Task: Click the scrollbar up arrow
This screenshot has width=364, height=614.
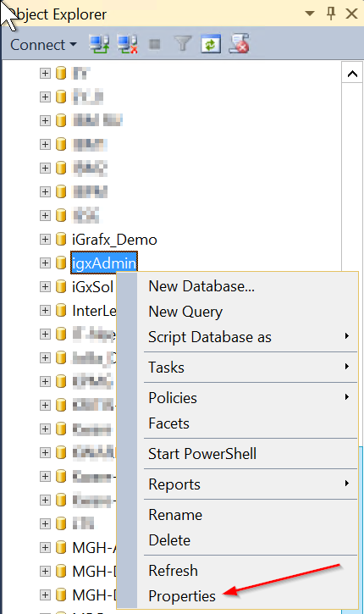Action: 352,73
